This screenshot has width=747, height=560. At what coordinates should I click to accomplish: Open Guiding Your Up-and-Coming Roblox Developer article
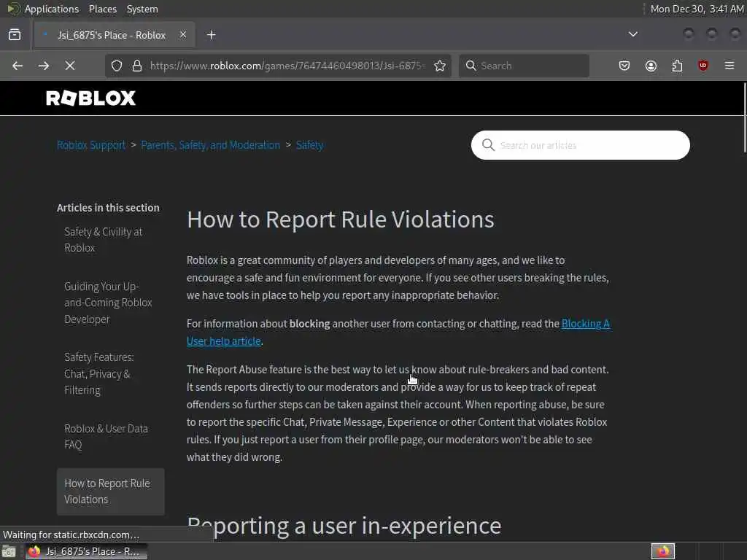108,303
